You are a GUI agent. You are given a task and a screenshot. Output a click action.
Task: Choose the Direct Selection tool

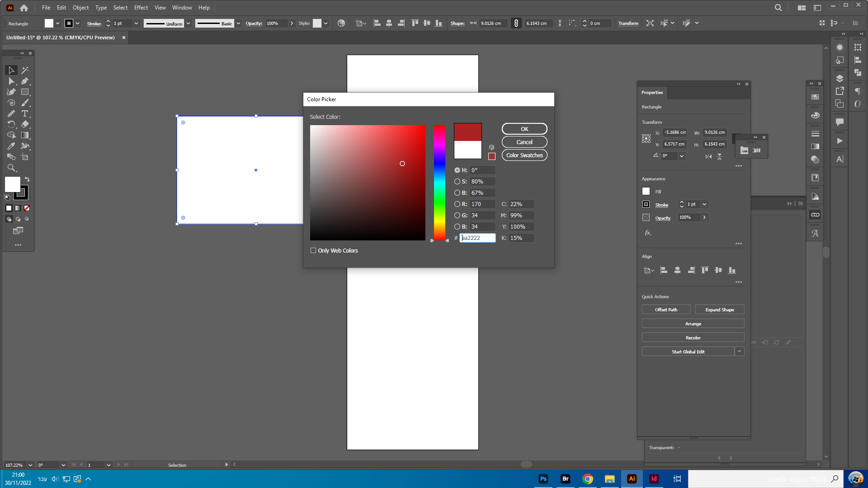[x=11, y=81]
